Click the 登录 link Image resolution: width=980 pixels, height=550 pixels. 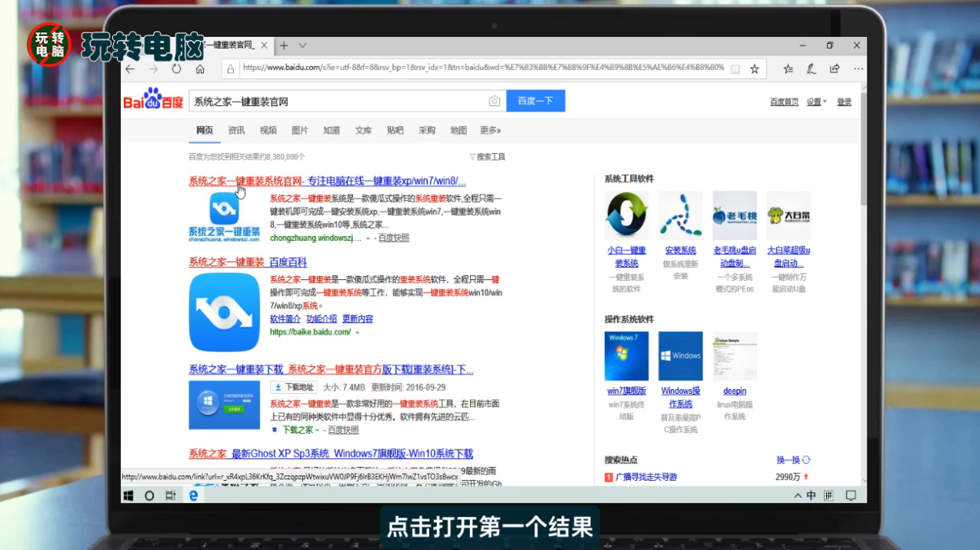click(x=844, y=102)
